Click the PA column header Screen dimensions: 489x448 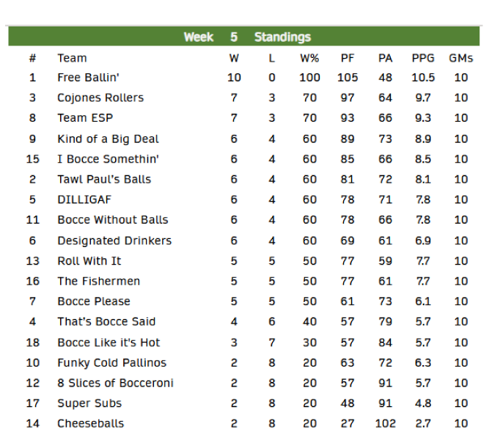coord(385,58)
